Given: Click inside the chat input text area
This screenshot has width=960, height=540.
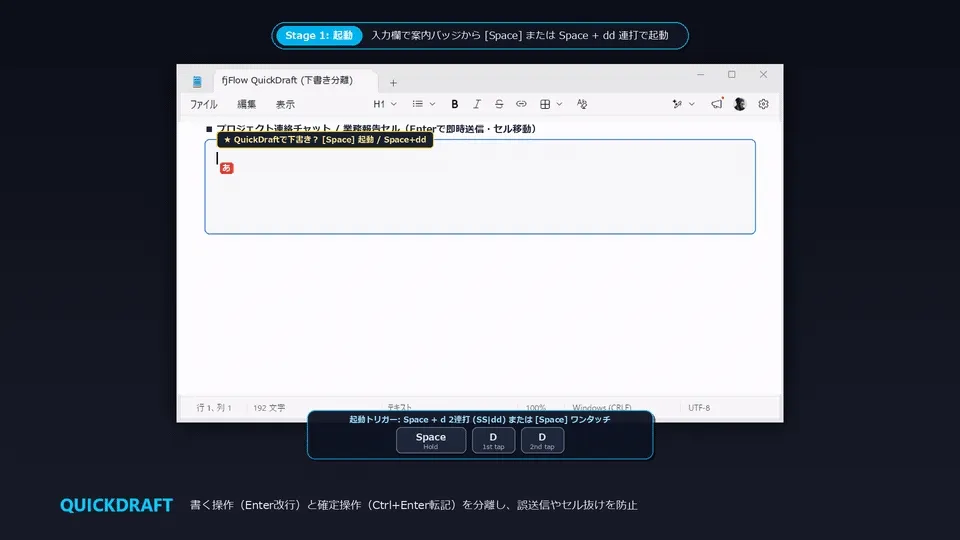Looking at the screenshot, I should coord(480,187).
